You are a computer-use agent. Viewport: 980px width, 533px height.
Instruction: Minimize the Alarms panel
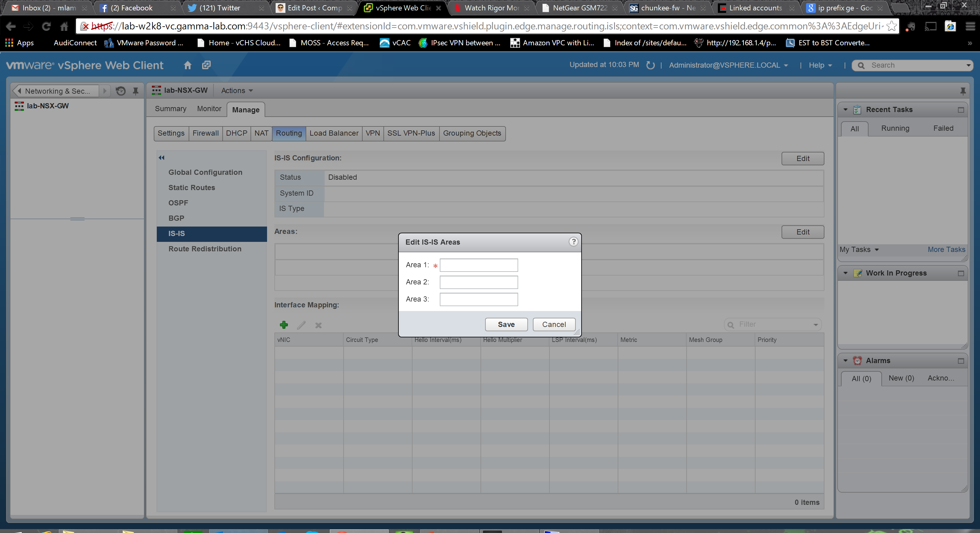click(x=961, y=361)
